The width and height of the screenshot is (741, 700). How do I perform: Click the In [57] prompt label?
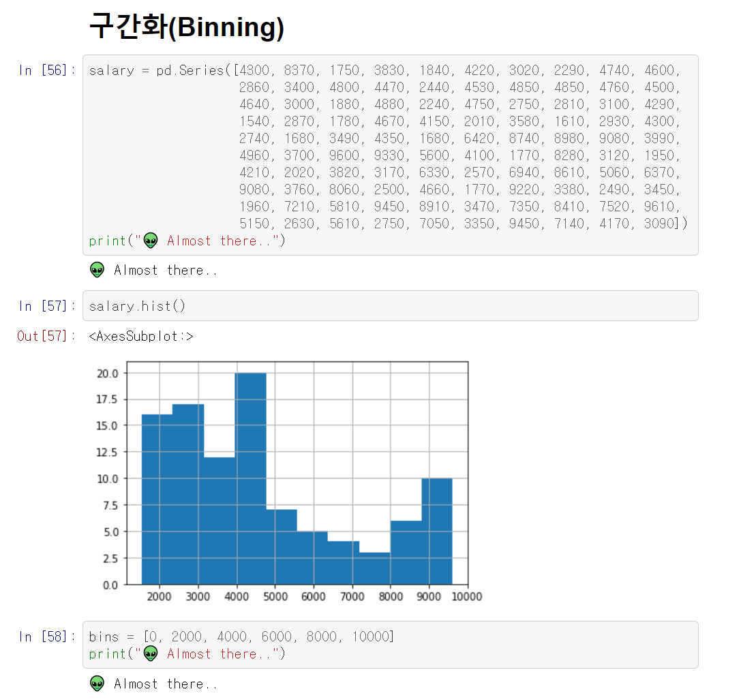[x=47, y=306]
